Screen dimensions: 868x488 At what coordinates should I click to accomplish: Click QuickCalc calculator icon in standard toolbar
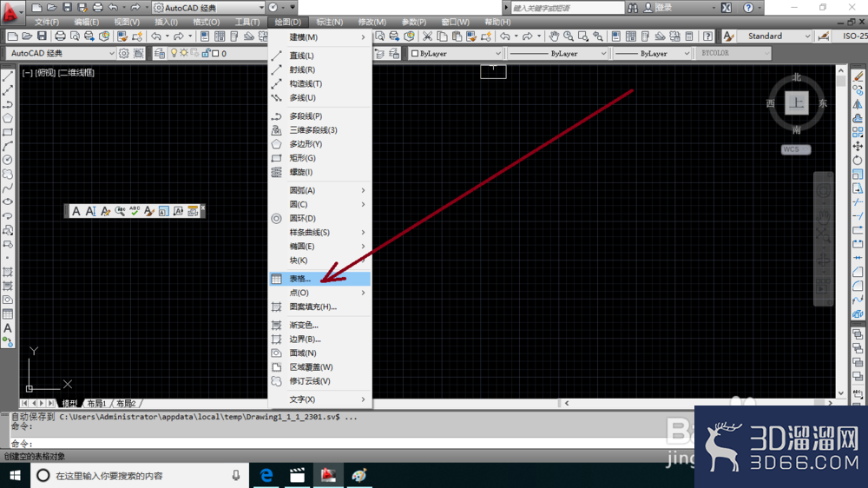[689, 36]
